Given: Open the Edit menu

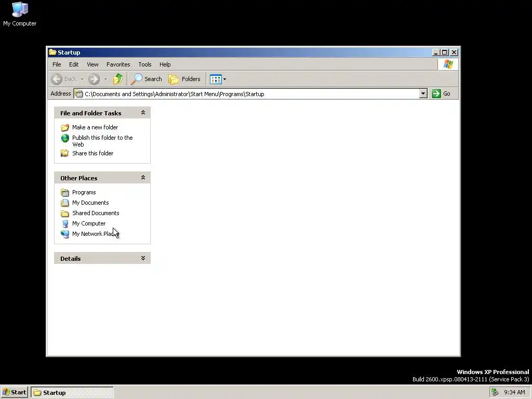Looking at the screenshot, I should point(74,64).
